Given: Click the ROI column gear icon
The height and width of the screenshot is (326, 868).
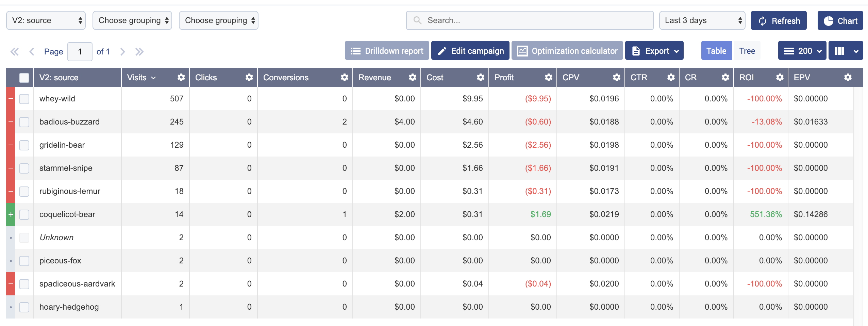Looking at the screenshot, I should pyautogui.click(x=780, y=78).
